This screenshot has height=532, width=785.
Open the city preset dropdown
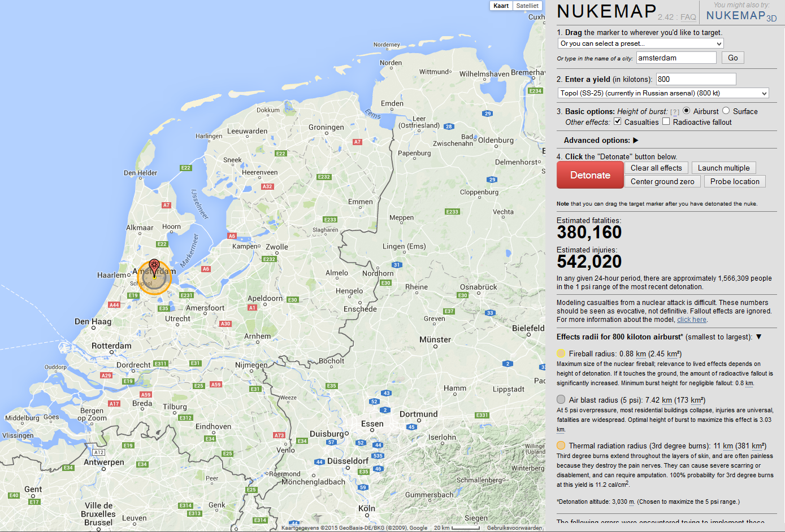point(640,43)
